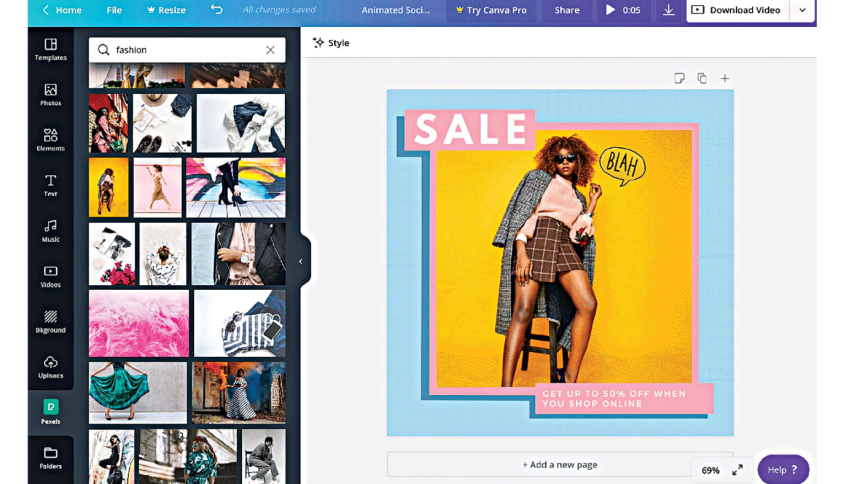
Task: Click the Style option
Action: (331, 43)
